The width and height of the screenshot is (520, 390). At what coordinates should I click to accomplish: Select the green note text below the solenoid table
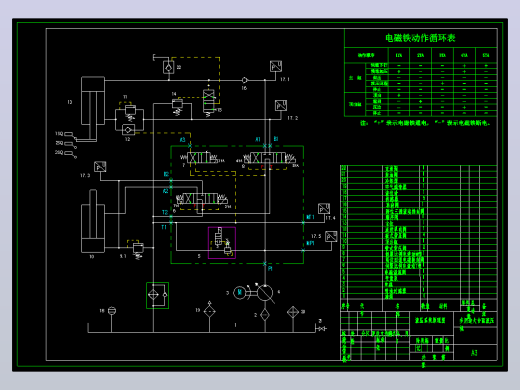pos(426,123)
